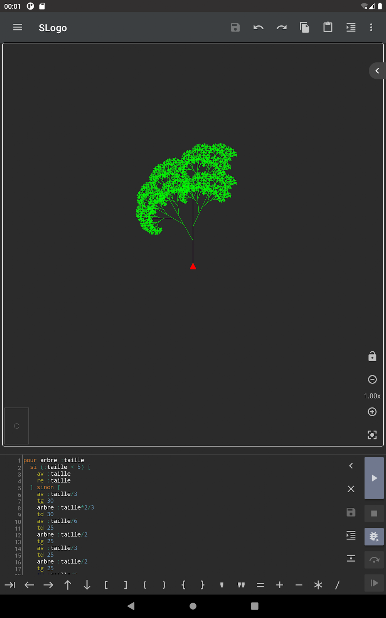Move cursor right with the right arrow key
This screenshot has height=618, width=386.
point(48,585)
